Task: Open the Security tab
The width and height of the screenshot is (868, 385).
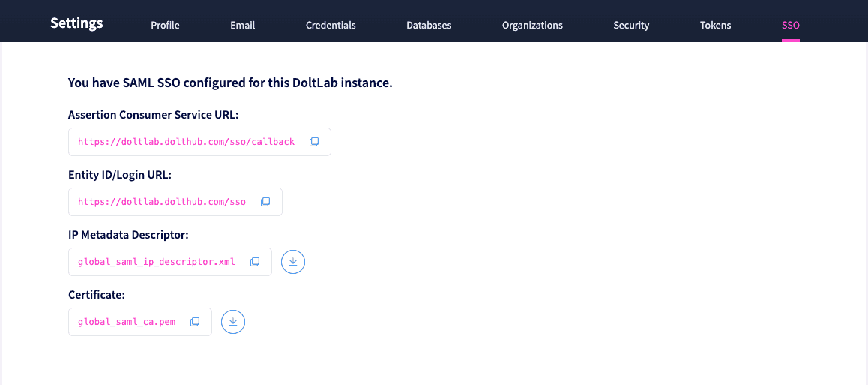Action: point(631,25)
